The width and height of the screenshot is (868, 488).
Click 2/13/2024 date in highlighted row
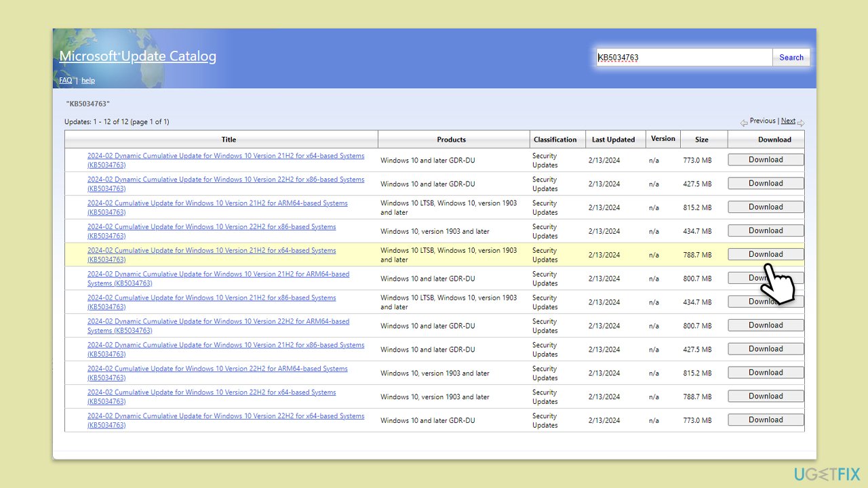[604, 256]
